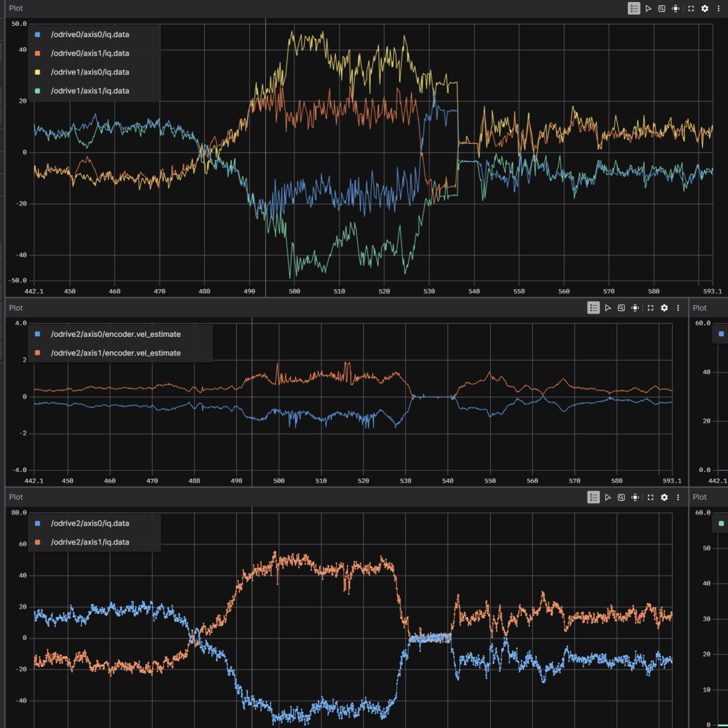
Task: Open settings gear of the top iq plot panel
Action: tap(705, 9)
